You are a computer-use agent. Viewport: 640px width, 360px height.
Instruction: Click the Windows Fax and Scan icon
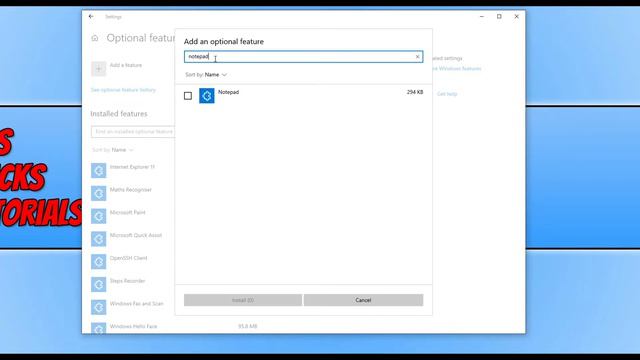click(x=98, y=307)
